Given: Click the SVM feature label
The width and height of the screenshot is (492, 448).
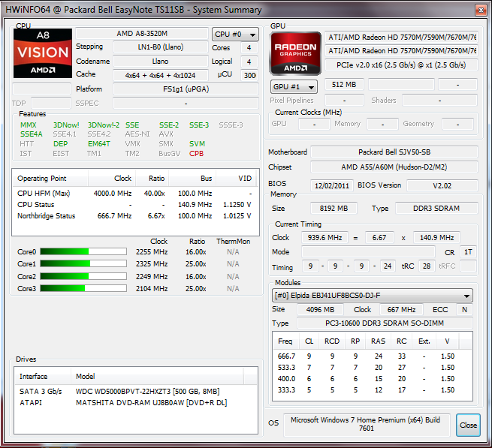Looking at the screenshot, I should click(x=197, y=144).
